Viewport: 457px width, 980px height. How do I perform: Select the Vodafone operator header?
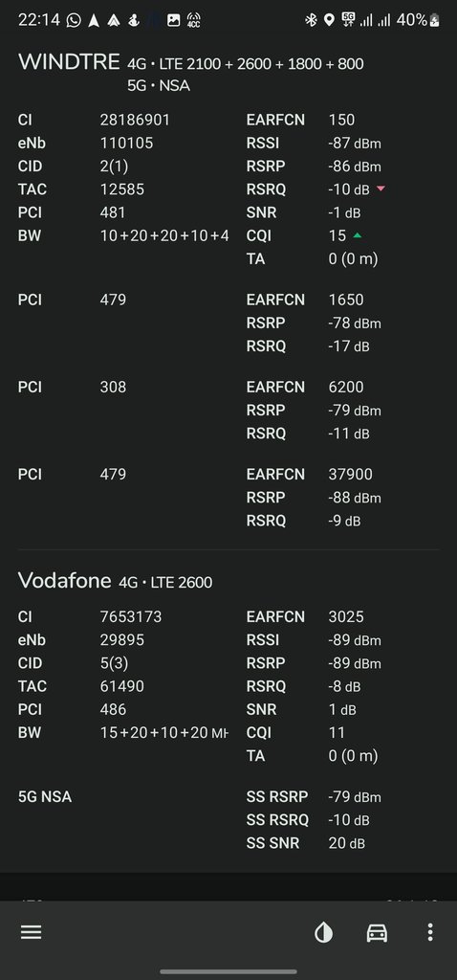(64, 580)
